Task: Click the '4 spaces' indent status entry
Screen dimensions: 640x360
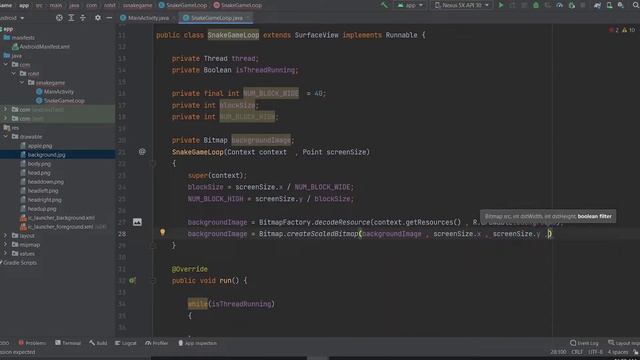Action: 618,352
